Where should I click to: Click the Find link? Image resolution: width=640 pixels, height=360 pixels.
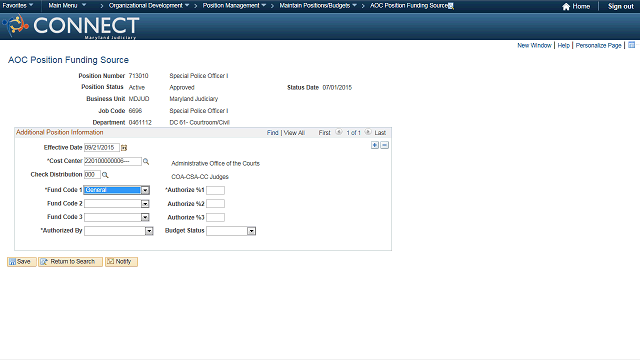click(273, 133)
